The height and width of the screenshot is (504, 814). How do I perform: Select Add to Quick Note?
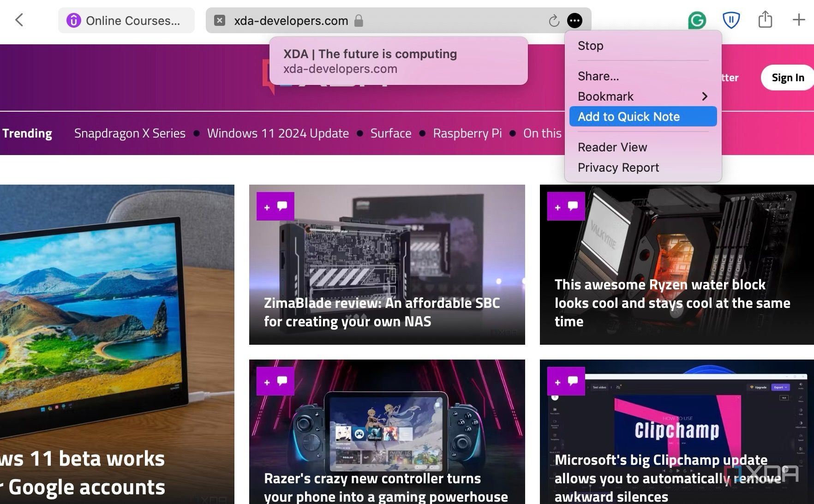643,117
